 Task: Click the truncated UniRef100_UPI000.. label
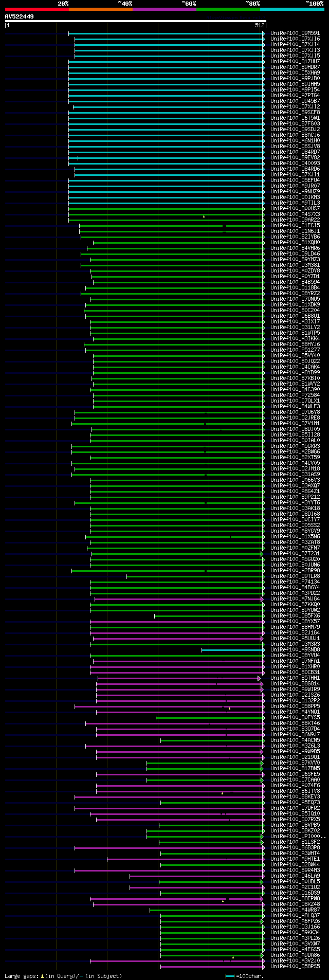pyautogui.click(x=298, y=836)
